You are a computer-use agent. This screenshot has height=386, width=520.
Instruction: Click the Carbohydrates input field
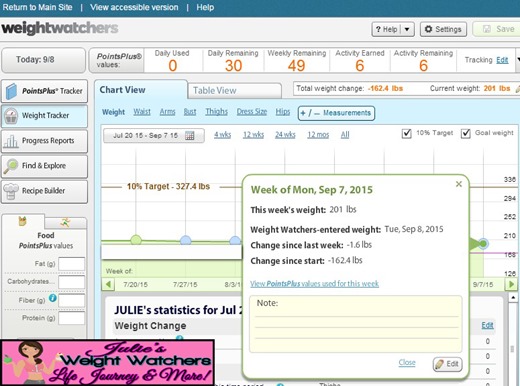coord(71,282)
